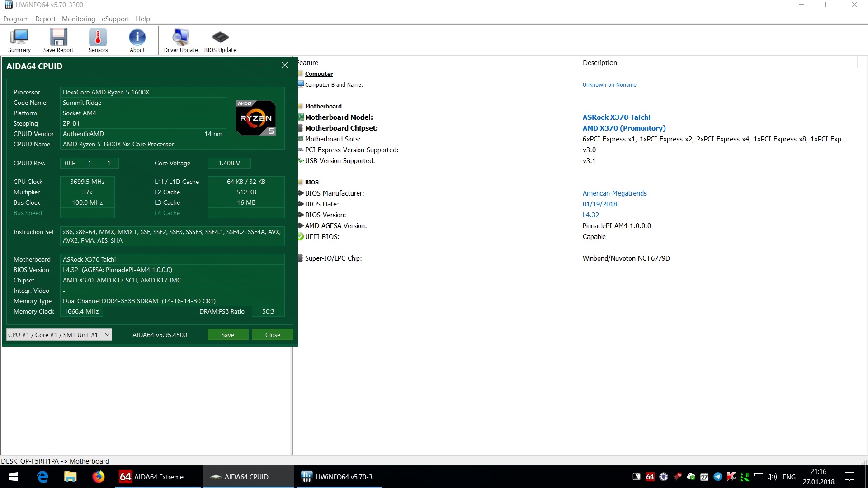The width and height of the screenshot is (868, 488).
Task: Click the Save Report floppy icon
Action: [58, 40]
